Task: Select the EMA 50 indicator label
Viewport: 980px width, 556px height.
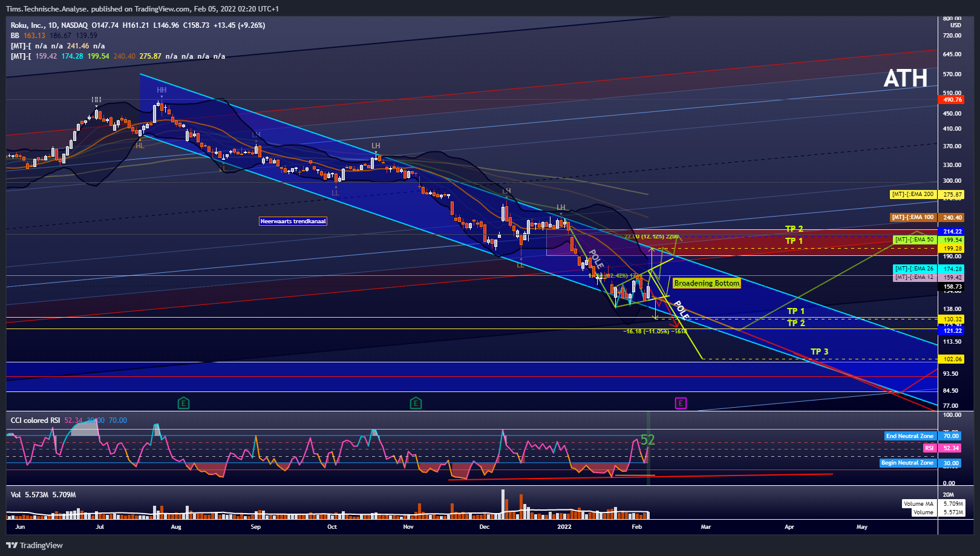Action: coord(915,240)
